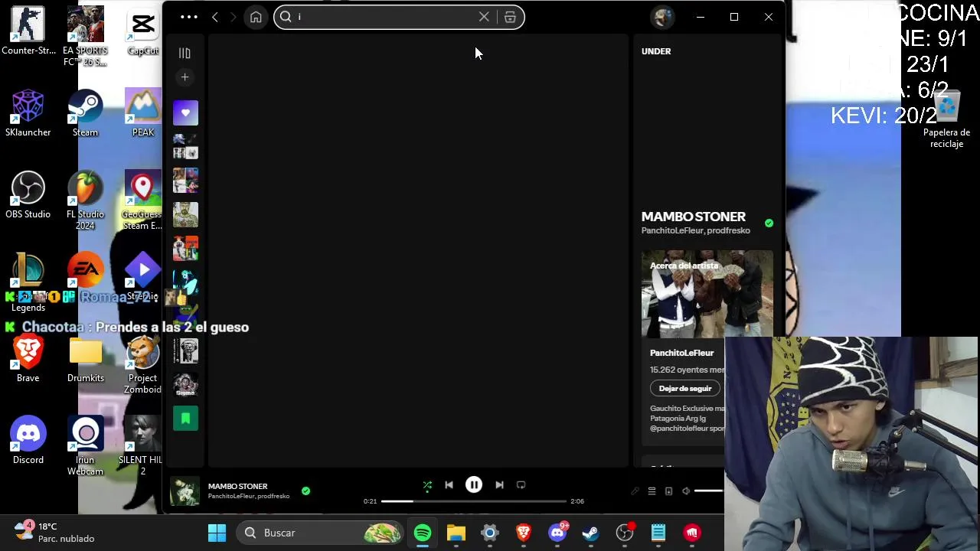Select the CapCut desktop shortcut
The width and height of the screenshot is (980, 551).
[x=143, y=31]
